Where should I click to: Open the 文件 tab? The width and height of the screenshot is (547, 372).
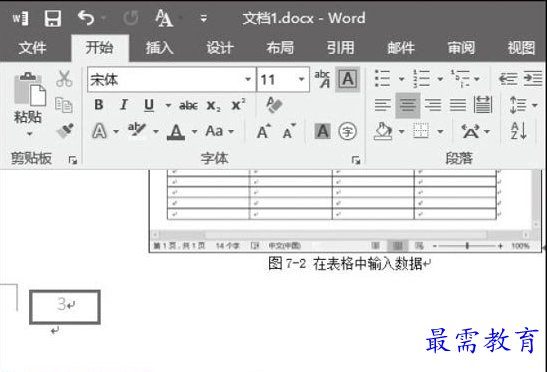(x=32, y=48)
